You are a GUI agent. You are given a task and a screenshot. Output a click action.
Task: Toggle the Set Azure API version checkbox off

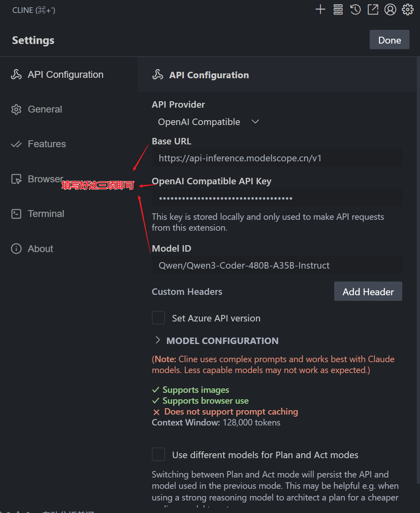pyautogui.click(x=158, y=318)
